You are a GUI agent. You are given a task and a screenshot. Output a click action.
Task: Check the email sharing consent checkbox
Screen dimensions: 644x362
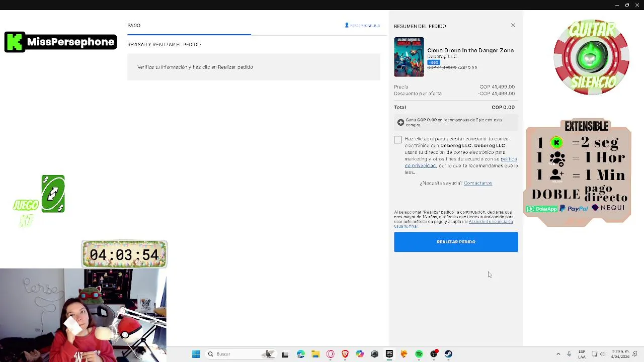tap(397, 140)
